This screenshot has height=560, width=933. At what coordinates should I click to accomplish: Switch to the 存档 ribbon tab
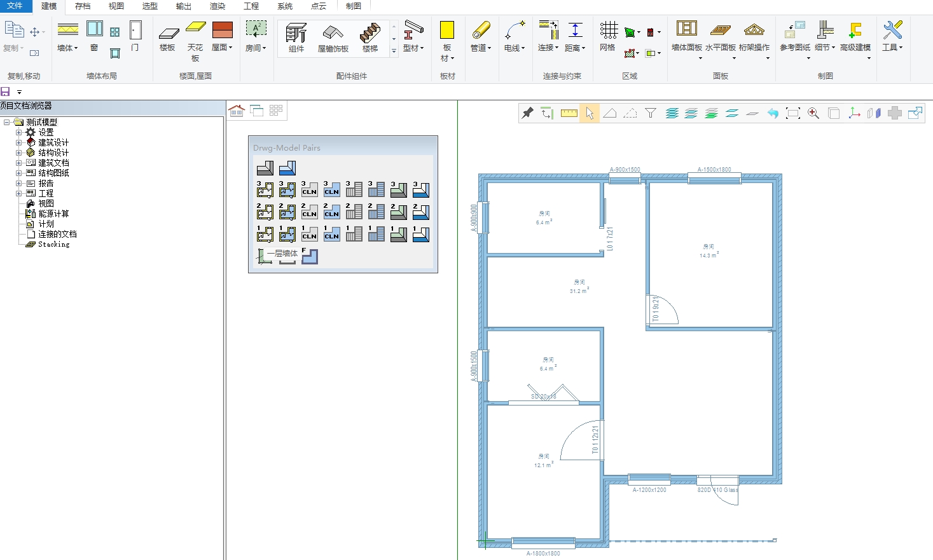click(83, 6)
